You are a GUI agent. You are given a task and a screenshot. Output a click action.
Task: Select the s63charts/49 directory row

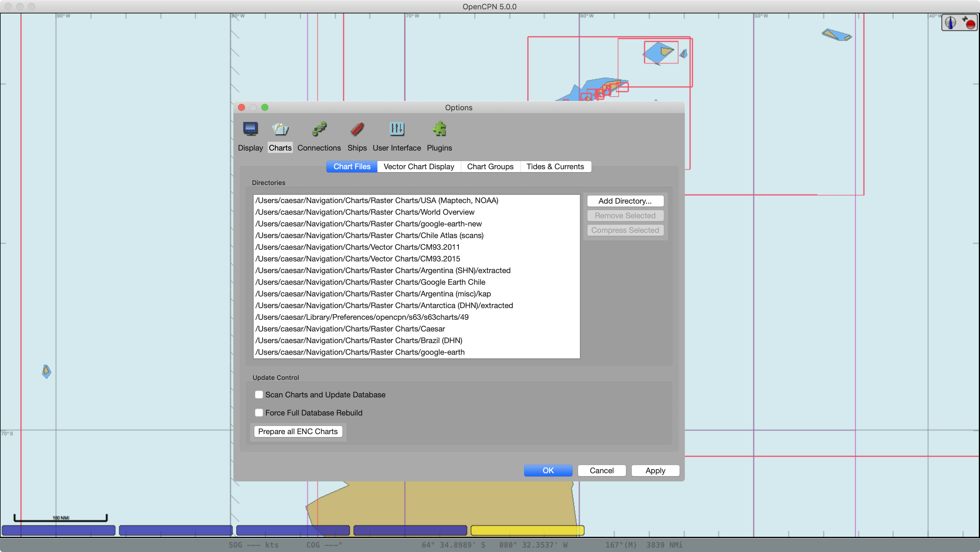pos(416,317)
